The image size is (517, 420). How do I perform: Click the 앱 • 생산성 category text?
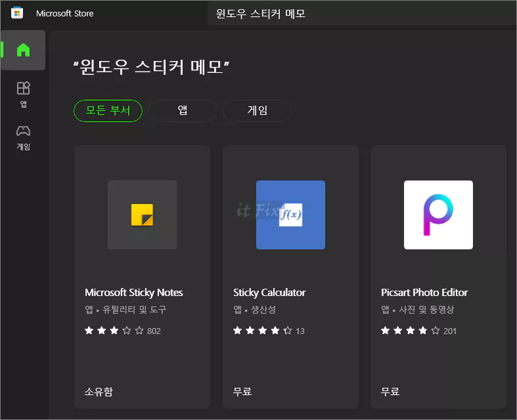click(x=254, y=310)
